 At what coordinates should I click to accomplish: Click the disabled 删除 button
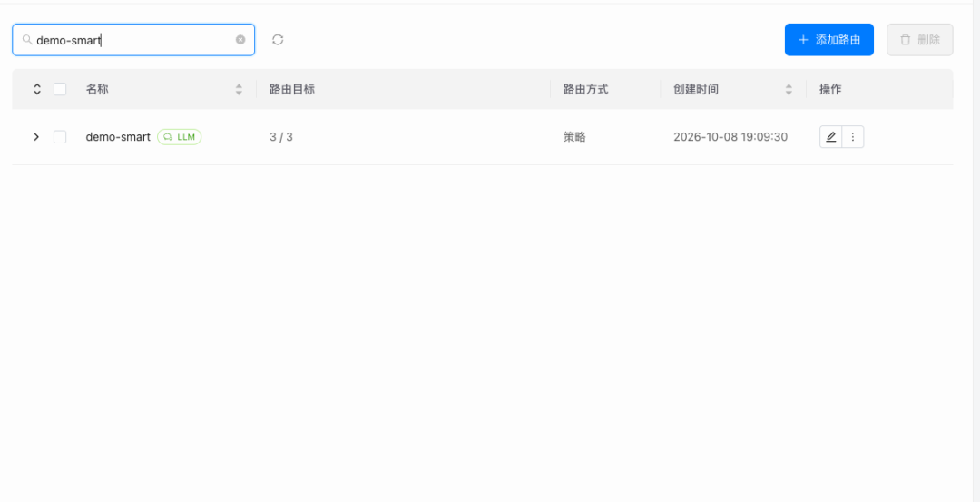[x=919, y=40]
